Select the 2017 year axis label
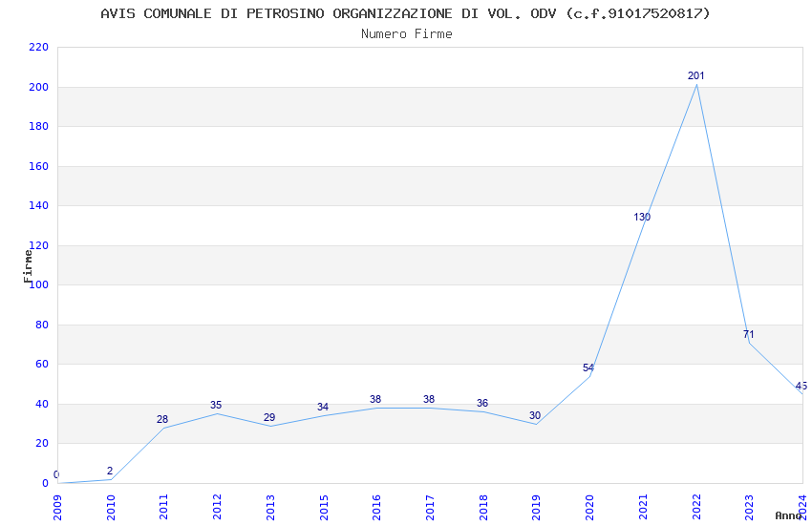Screen dimensions: 812x525 [x=430, y=507]
